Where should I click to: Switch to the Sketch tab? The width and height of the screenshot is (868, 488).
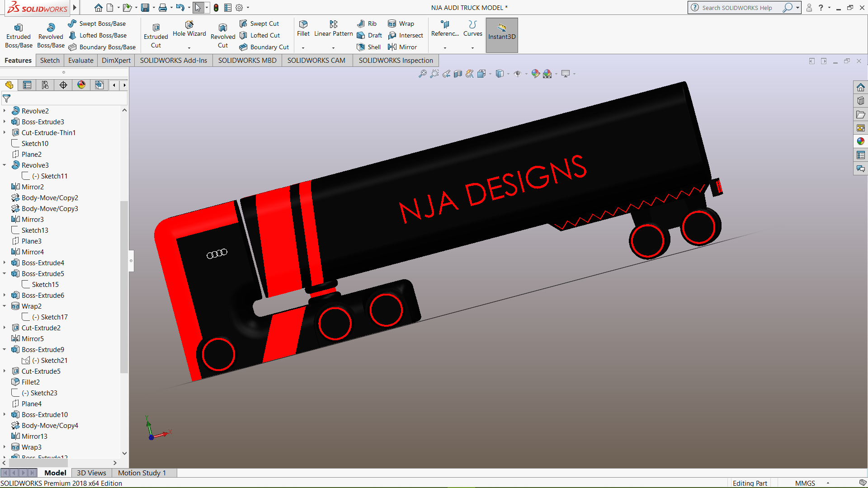50,61
